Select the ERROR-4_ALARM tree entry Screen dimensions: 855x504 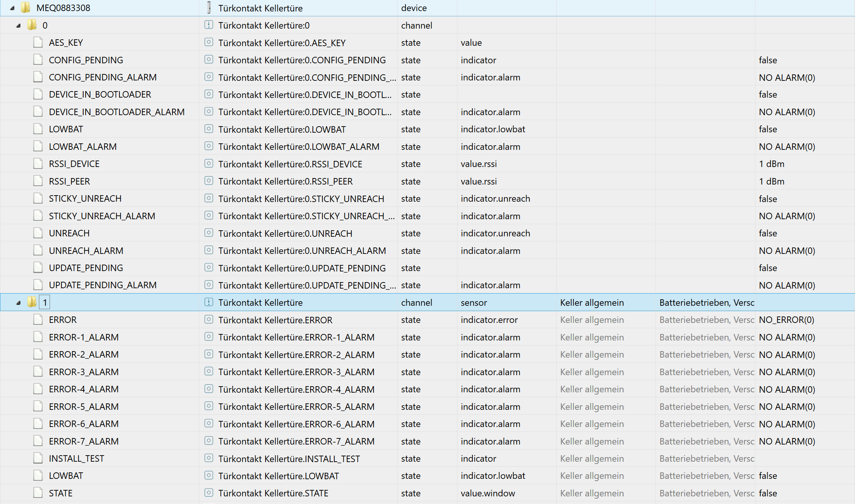tap(84, 389)
